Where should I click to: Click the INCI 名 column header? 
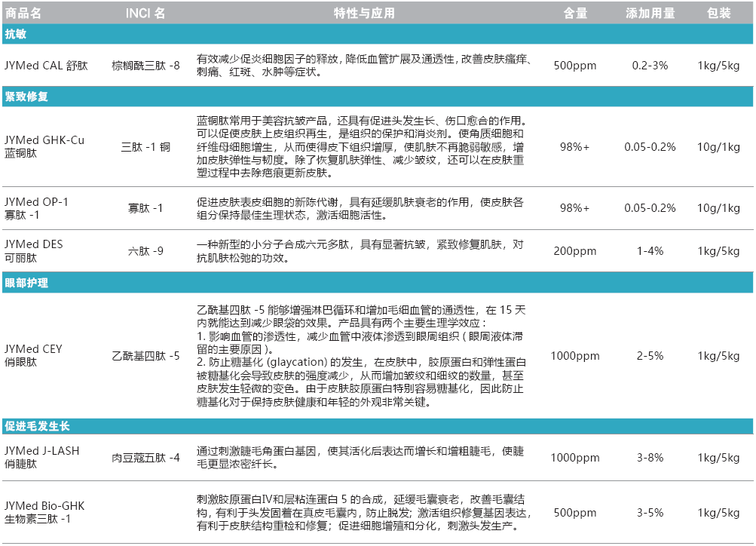coord(145,13)
